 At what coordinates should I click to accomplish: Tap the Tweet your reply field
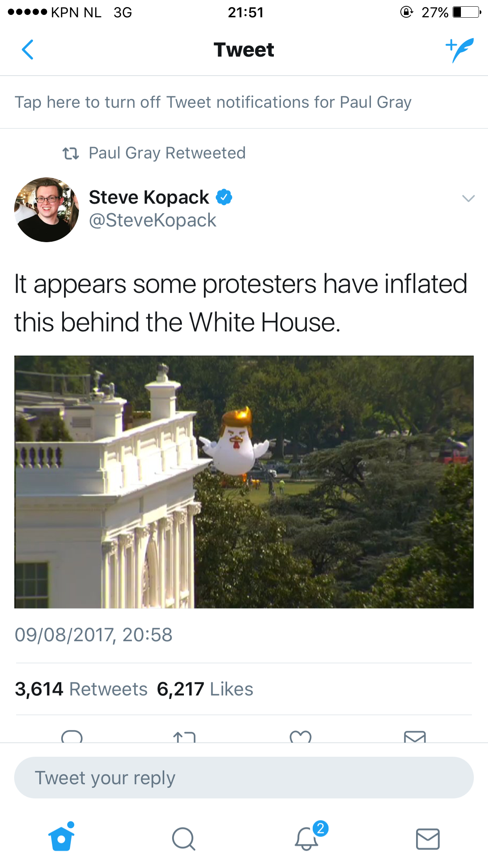click(244, 778)
